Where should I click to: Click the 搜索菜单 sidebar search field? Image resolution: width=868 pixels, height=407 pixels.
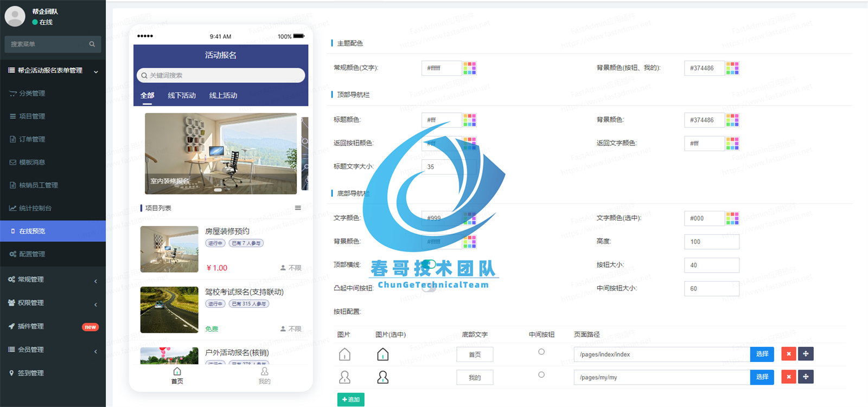tap(53, 44)
